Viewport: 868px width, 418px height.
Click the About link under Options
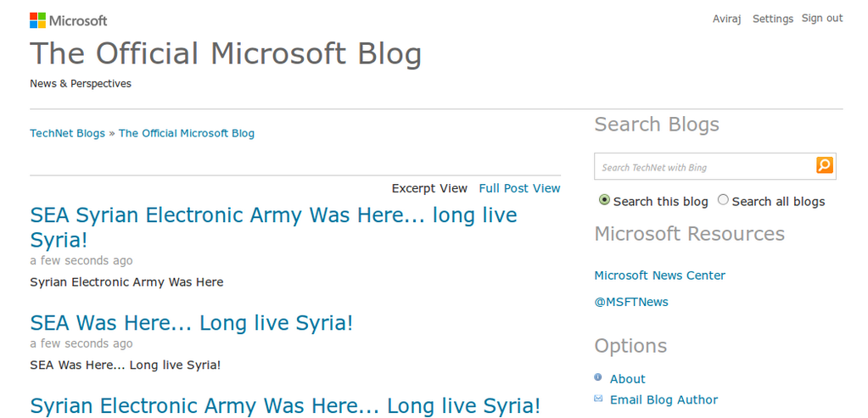coord(627,379)
